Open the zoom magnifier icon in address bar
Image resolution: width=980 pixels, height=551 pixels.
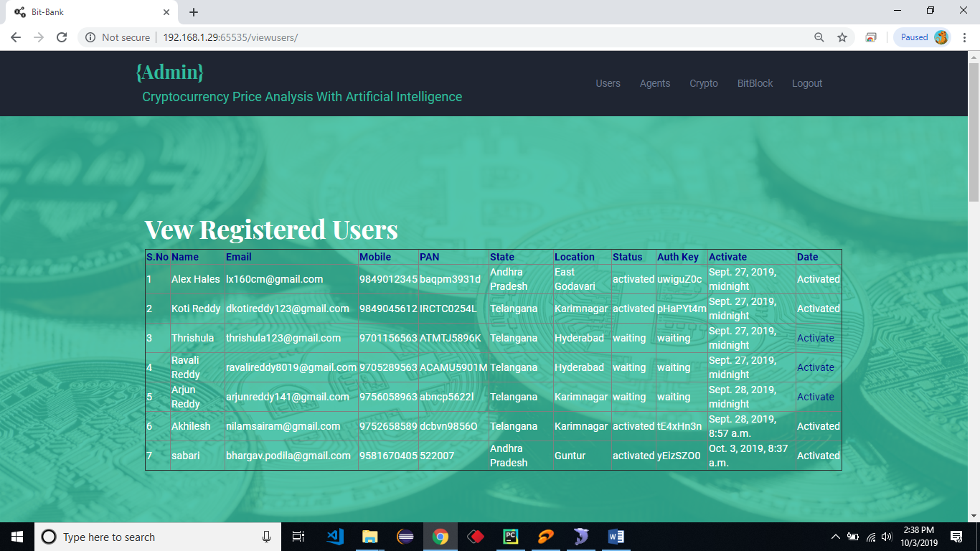tap(819, 37)
